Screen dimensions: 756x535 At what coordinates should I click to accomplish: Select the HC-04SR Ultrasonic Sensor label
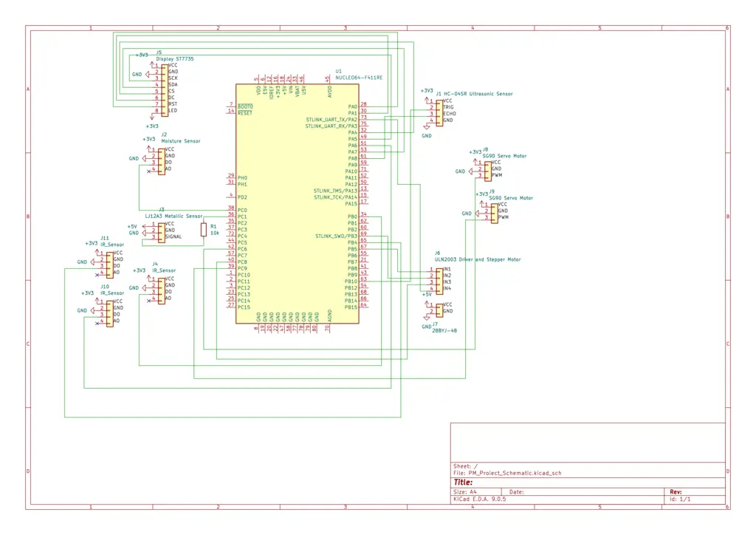tap(478, 94)
